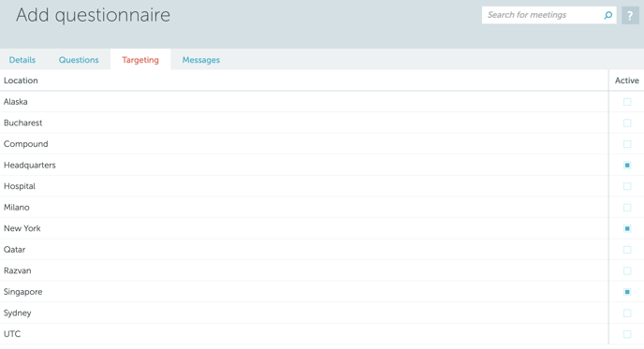
Task: Uncheck the Singapore Active checkbox
Action: click(627, 292)
